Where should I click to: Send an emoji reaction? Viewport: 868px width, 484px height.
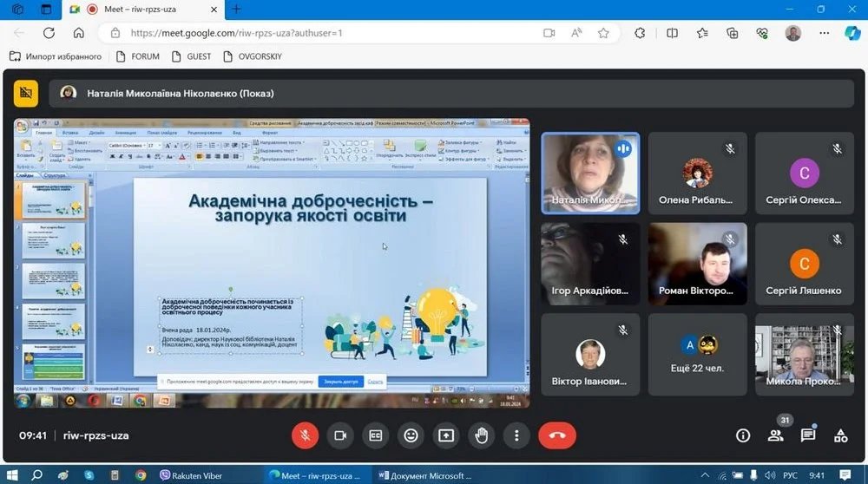[411, 435]
